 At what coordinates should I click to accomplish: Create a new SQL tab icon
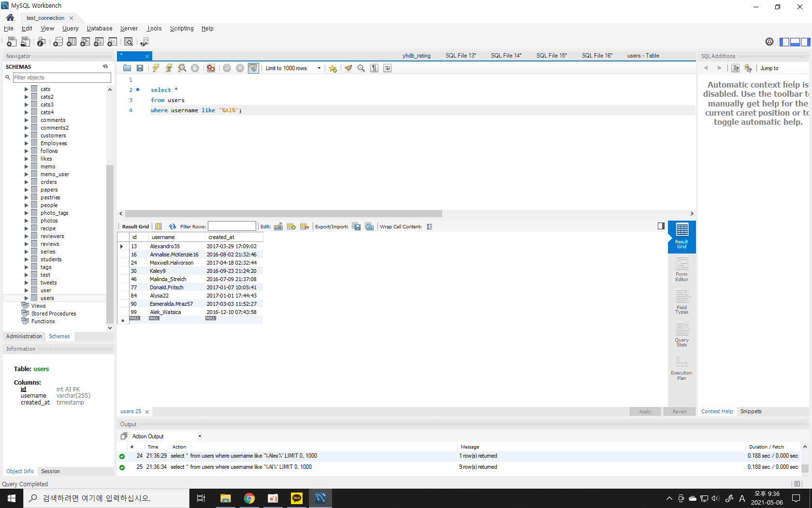12,42
